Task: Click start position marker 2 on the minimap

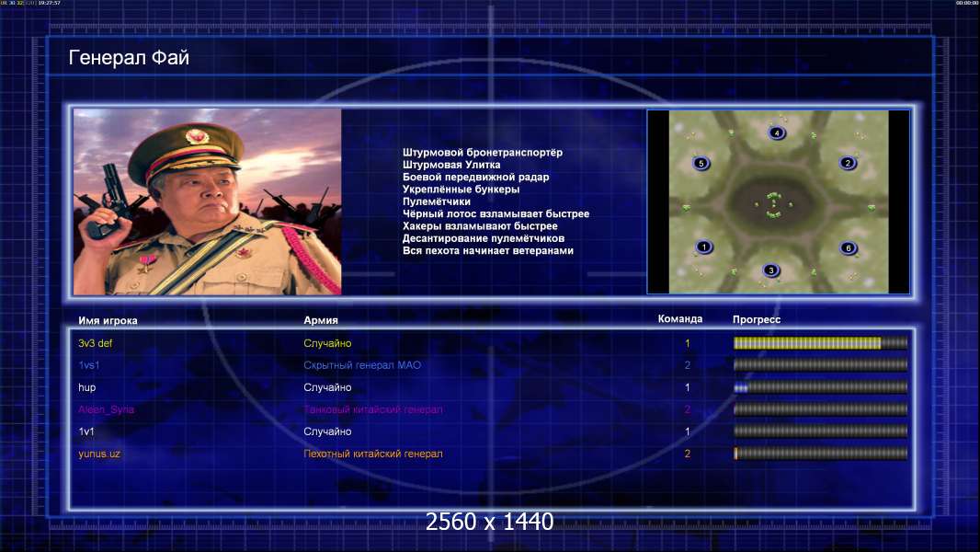Action: (x=848, y=163)
